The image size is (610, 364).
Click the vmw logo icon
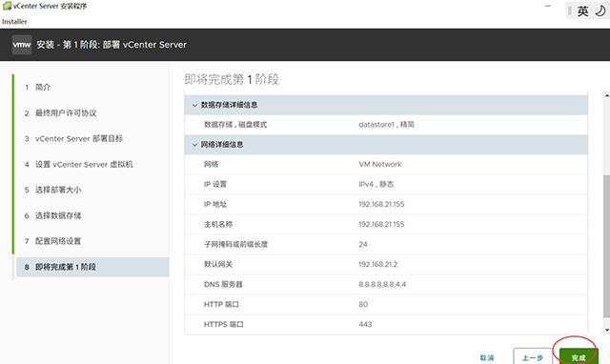pos(21,45)
